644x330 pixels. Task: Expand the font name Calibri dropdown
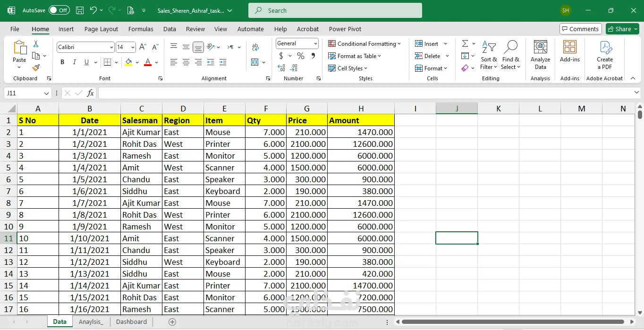coord(111,47)
